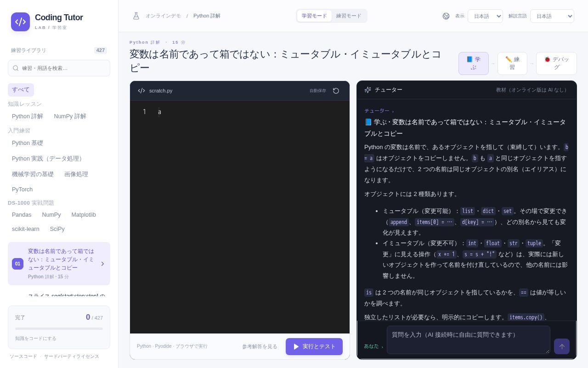Click the send arrow button in chat
This screenshot has width=588, height=368.
click(x=562, y=346)
